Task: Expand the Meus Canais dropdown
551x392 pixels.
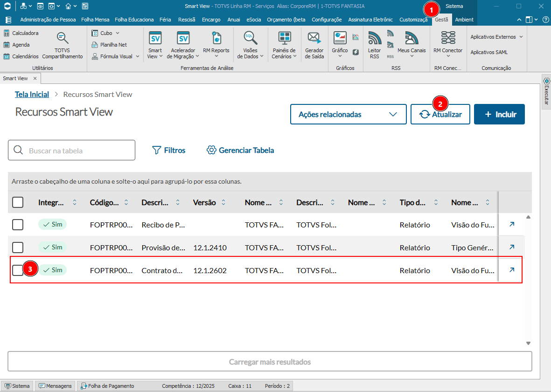Action: pyautogui.click(x=412, y=56)
